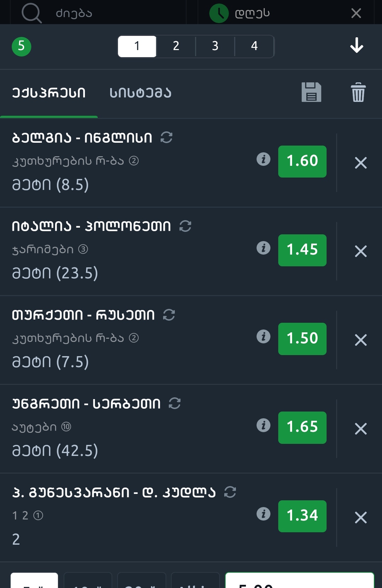Image resolution: width=382 pixels, height=588 pixels.
Task: Click the search magnifier icon
Action: tap(32, 13)
